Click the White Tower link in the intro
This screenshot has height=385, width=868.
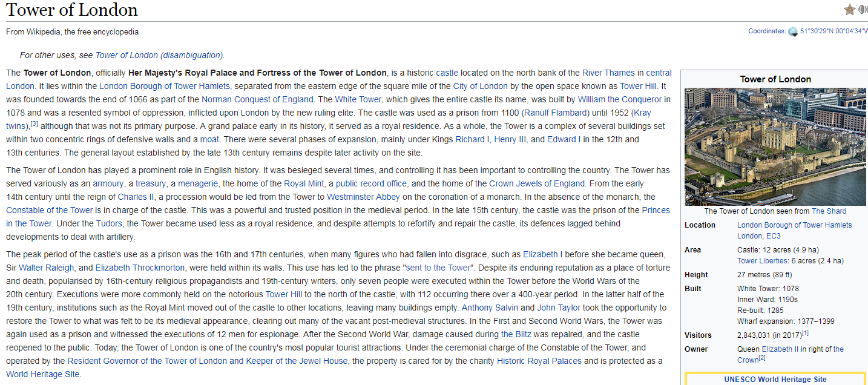[358, 99]
